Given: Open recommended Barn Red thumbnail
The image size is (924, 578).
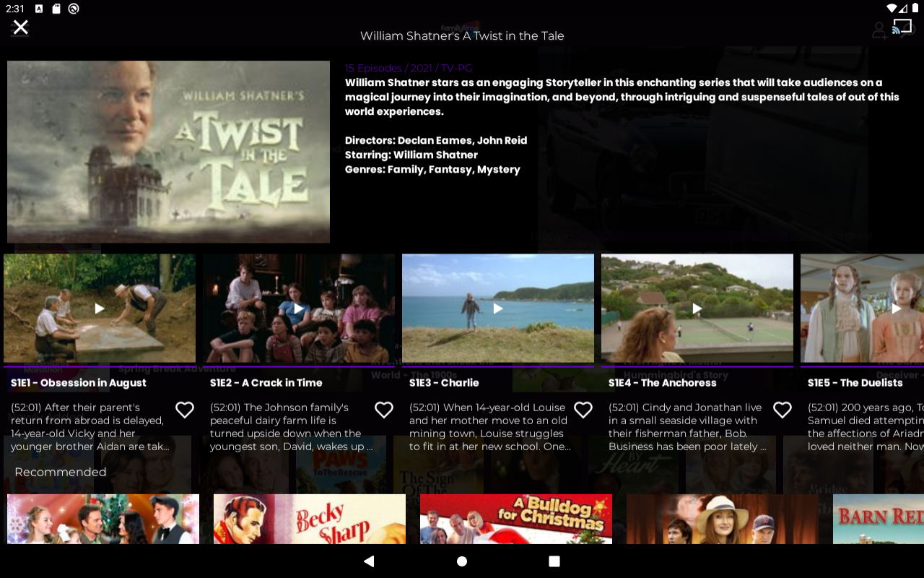Looking at the screenshot, I should pyautogui.click(x=879, y=519).
